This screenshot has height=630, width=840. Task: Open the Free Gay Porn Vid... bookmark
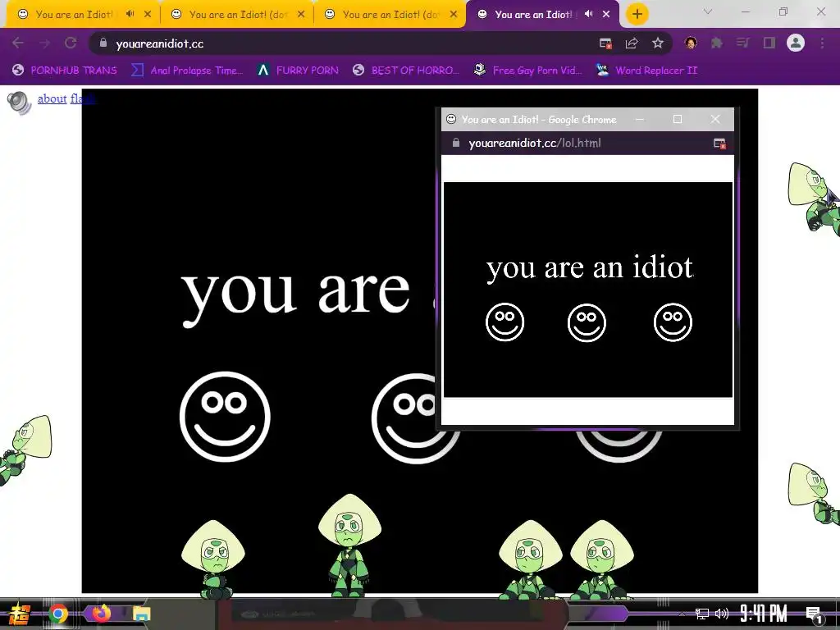pos(528,71)
